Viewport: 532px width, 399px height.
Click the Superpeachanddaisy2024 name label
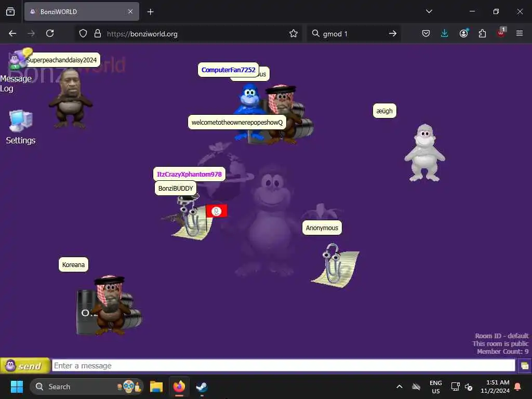coord(62,60)
